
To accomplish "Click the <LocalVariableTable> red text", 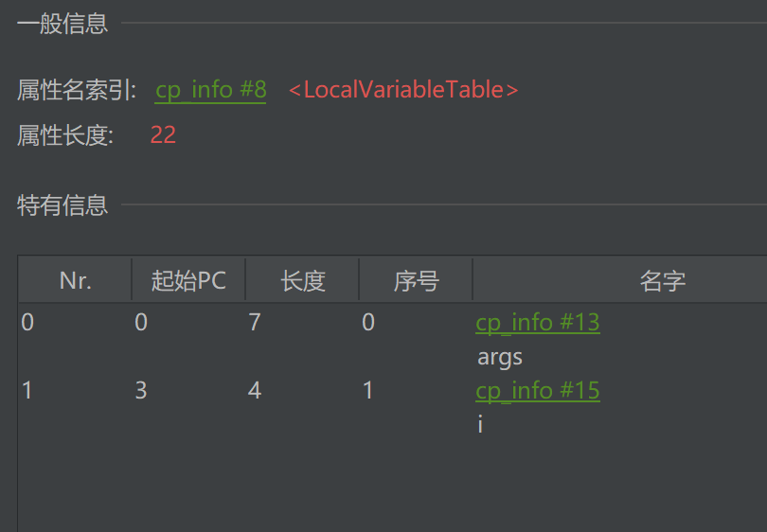I will [403, 90].
